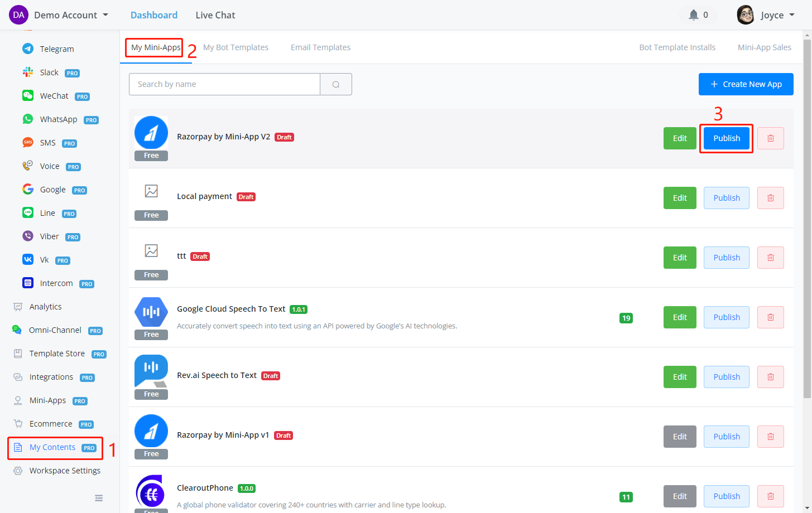Click the Create New App button
Image resolution: width=812 pixels, height=513 pixels.
pyautogui.click(x=746, y=84)
